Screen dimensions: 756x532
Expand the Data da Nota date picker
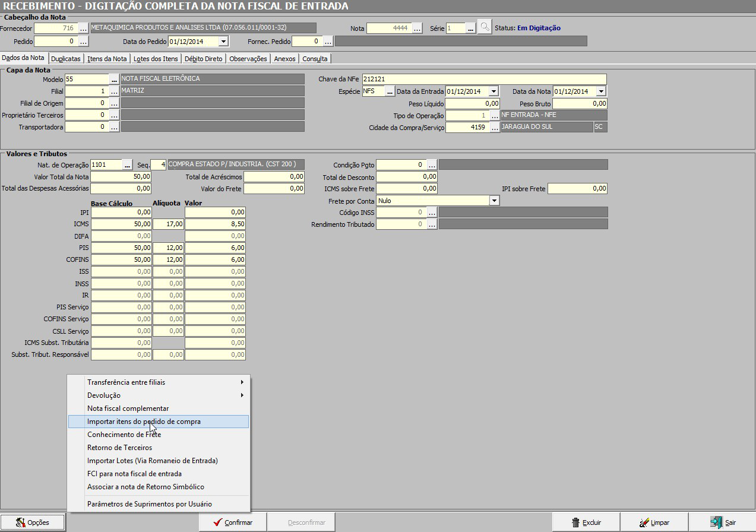[x=601, y=91]
